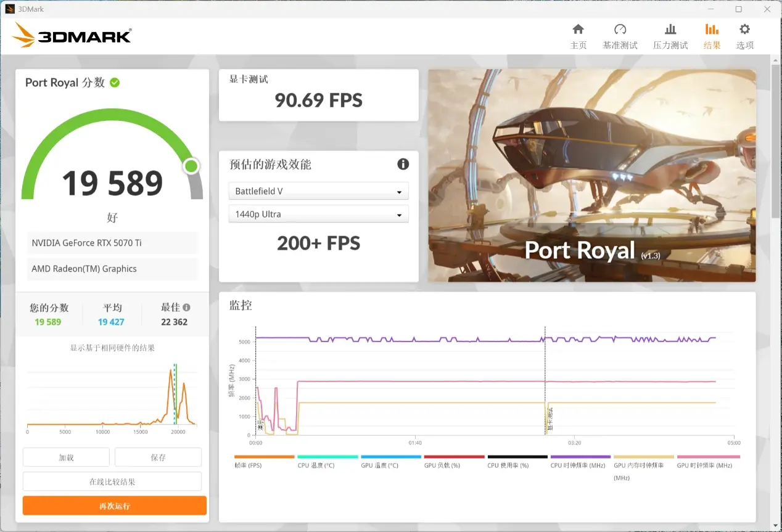Open the 选项 options gear icon
The height and width of the screenshot is (532, 782).
[x=745, y=29]
